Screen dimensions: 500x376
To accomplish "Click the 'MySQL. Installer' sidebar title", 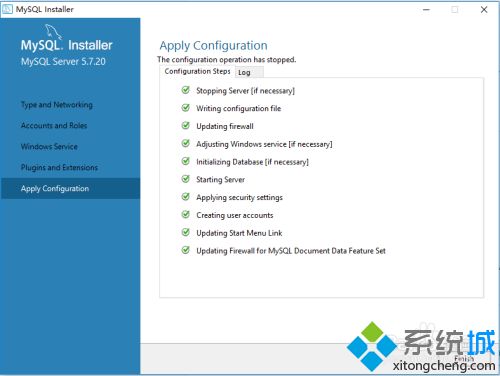I will pos(66,45).
